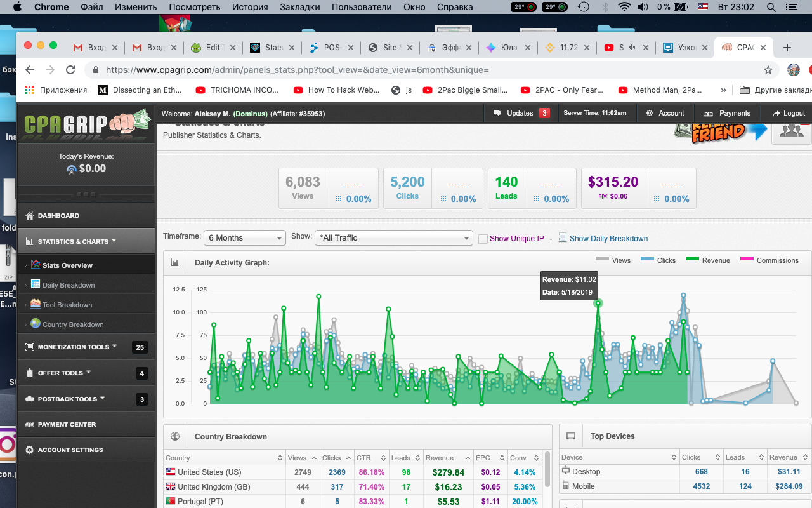Screen dimensions: 812x508
Task: Click the Payment Center icon in sidebar
Action: [29, 425]
